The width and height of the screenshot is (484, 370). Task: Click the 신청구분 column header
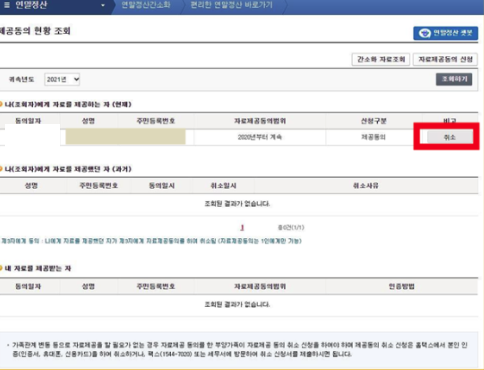click(374, 121)
